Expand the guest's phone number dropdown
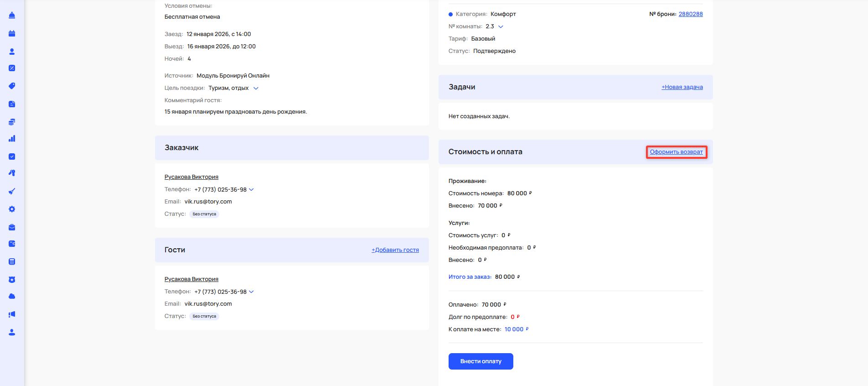The height and width of the screenshot is (386, 868). 251,292
